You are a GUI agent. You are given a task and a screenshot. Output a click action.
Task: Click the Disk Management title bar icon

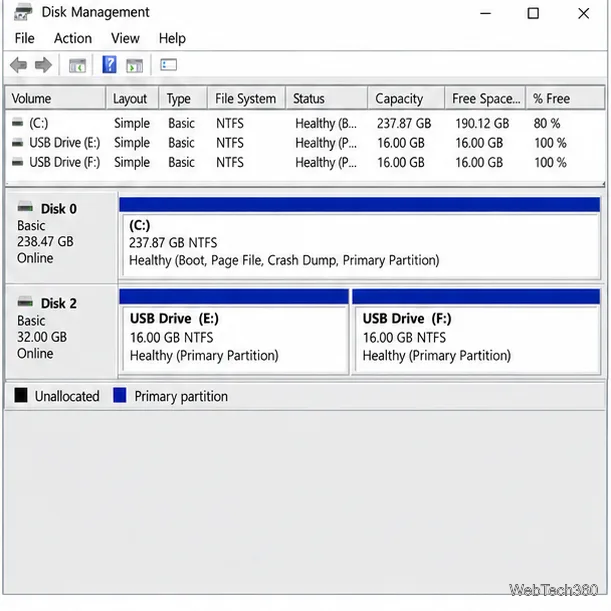point(23,12)
